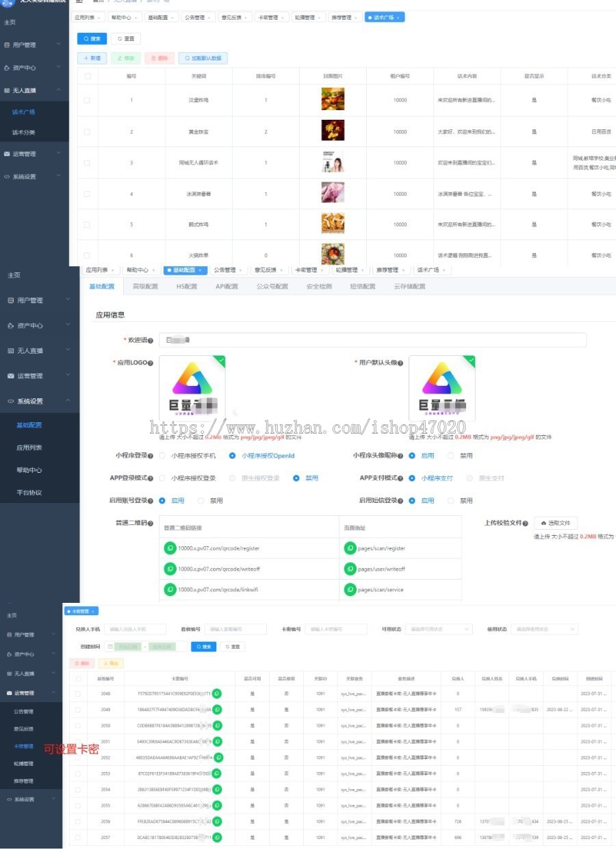The image size is (616, 852).
Task: Choose 禁用 for 启用短信登录
Action: click(x=450, y=501)
